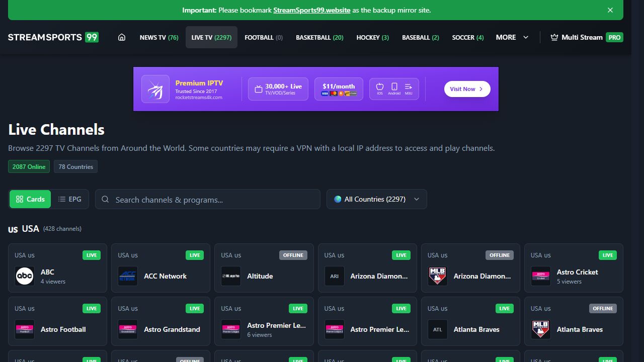The height and width of the screenshot is (362, 644).
Task: Click the iOS apple icon in ad
Action: click(380, 86)
